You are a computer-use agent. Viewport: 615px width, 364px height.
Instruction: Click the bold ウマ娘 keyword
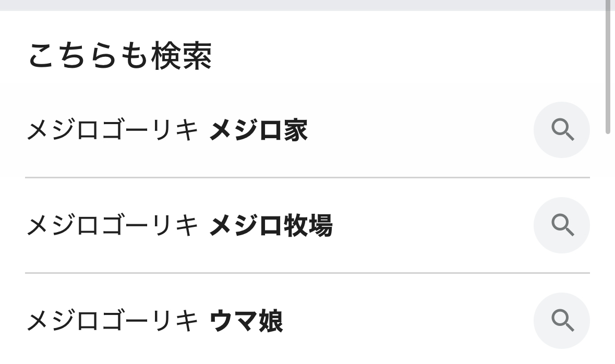[246, 321]
